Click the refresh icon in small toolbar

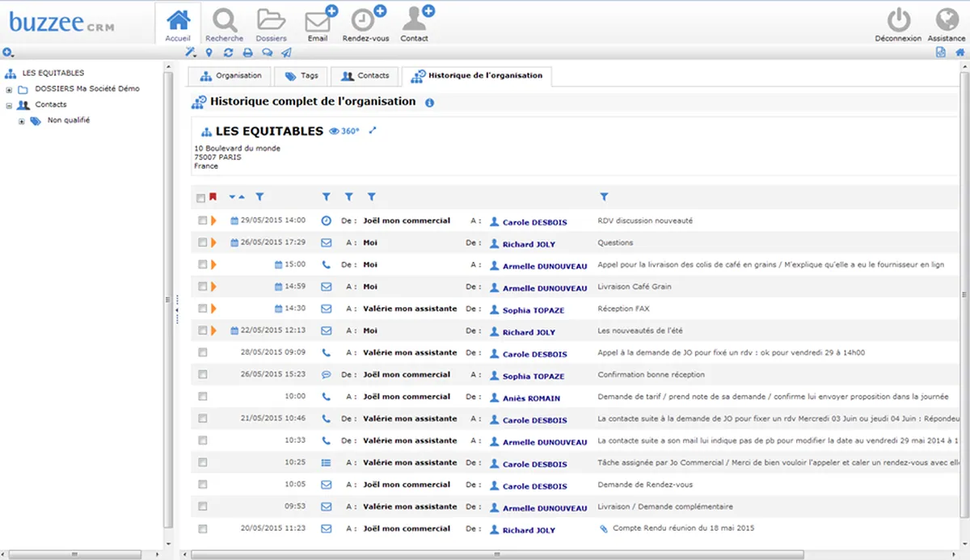[229, 53]
